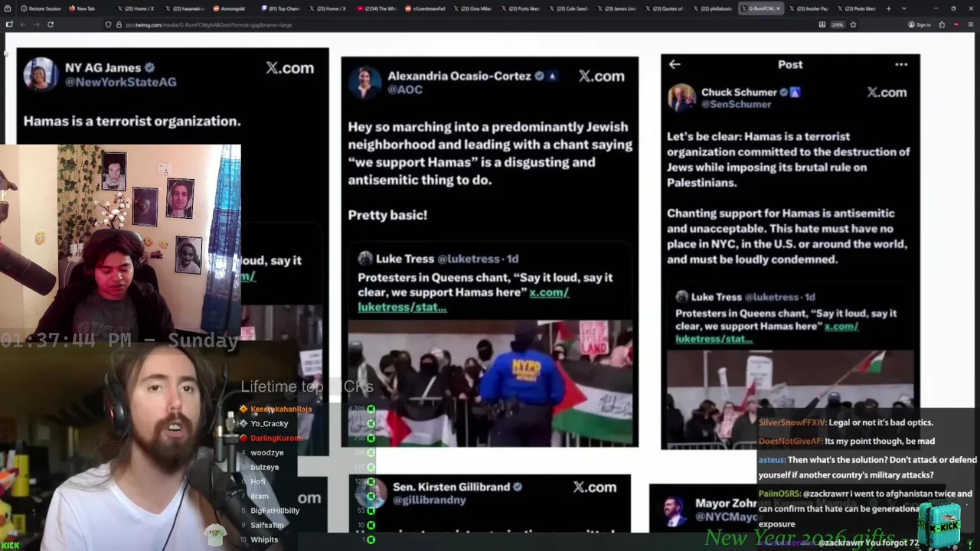Open the Cole Sand X tab
980x551 pixels.
coord(568,8)
